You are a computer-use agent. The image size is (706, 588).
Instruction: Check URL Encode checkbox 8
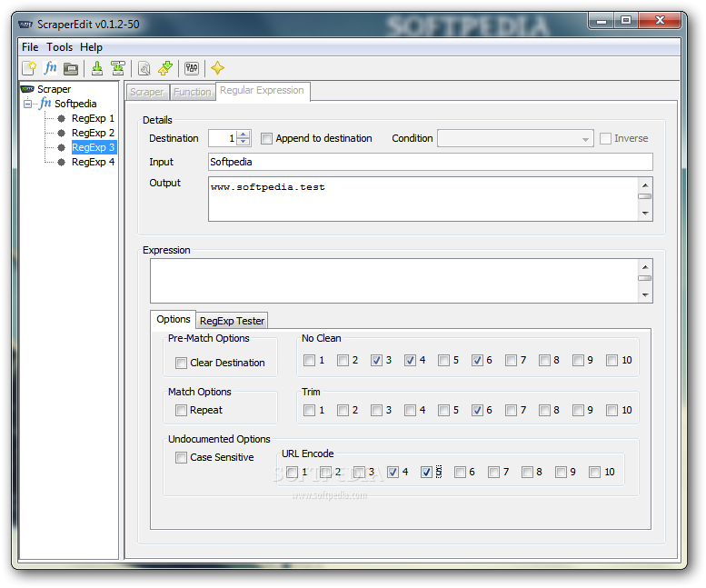click(527, 472)
